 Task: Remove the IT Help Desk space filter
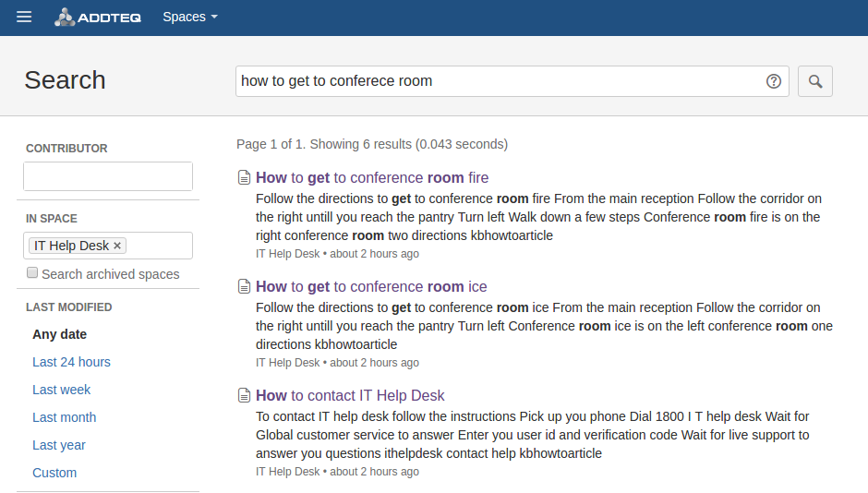pos(117,246)
